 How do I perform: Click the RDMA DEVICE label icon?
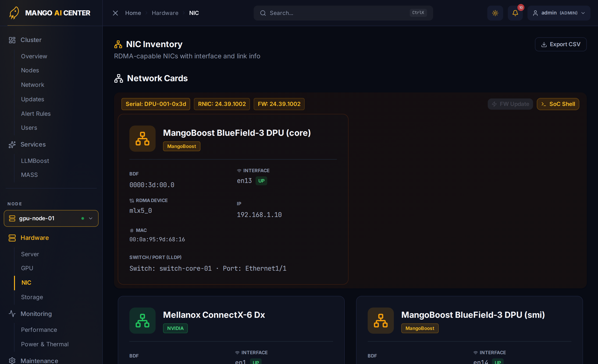[132, 201]
